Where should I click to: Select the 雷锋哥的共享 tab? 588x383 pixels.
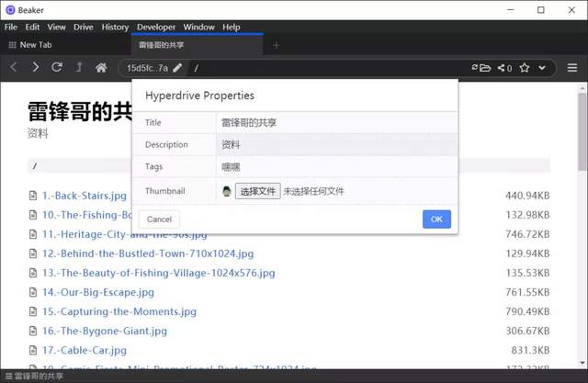198,45
